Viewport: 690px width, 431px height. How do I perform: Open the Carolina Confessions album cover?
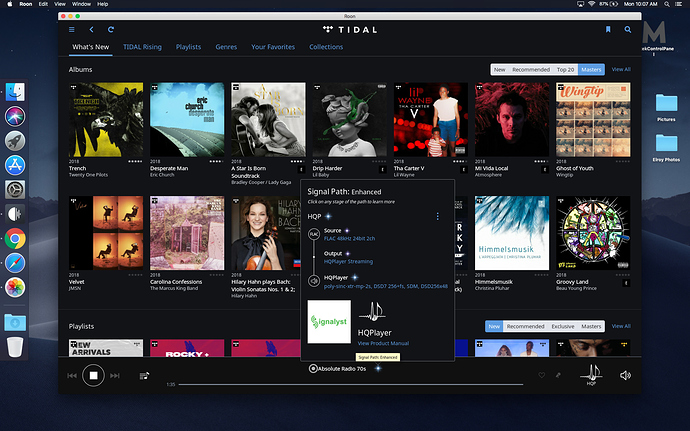[x=187, y=233]
